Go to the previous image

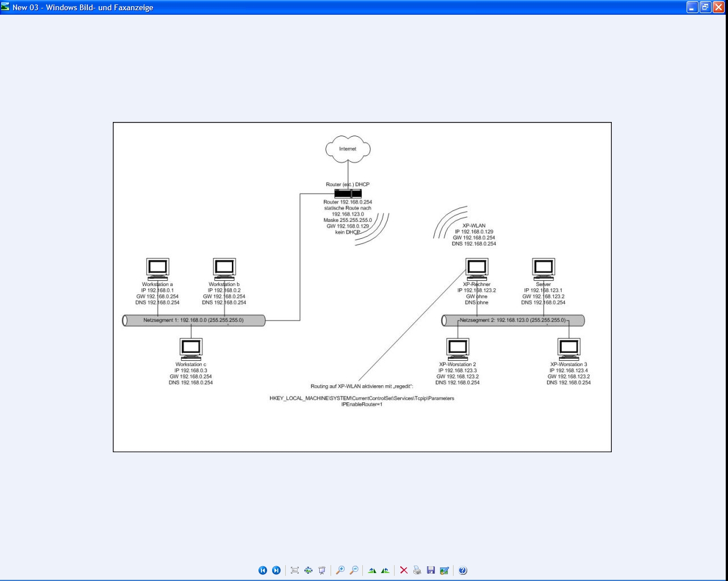pos(263,570)
